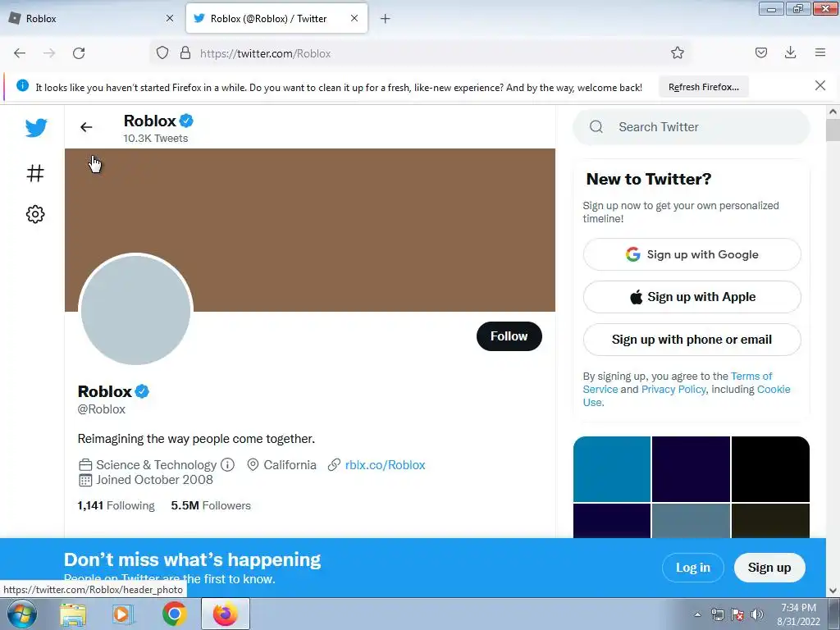Open Windows Media Player taskbar icon
Image resolution: width=840 pixels, height=630 pixels.
[123, 614]
